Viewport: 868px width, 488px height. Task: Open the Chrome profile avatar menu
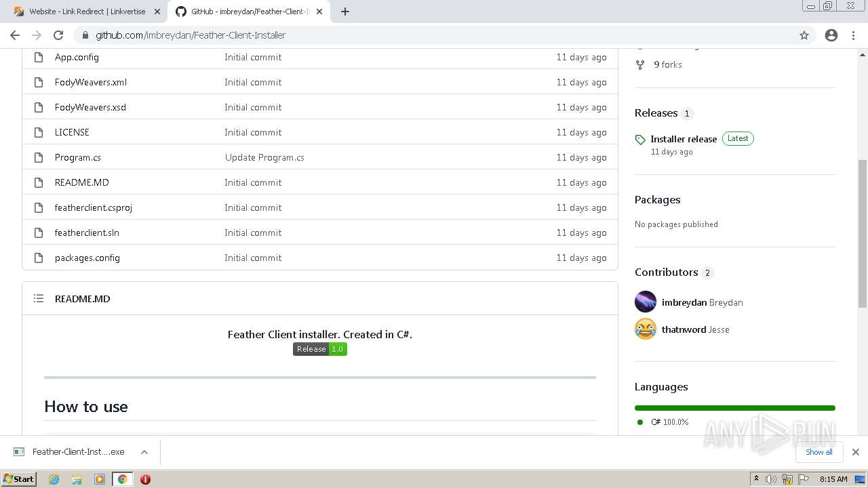(831, 35)
